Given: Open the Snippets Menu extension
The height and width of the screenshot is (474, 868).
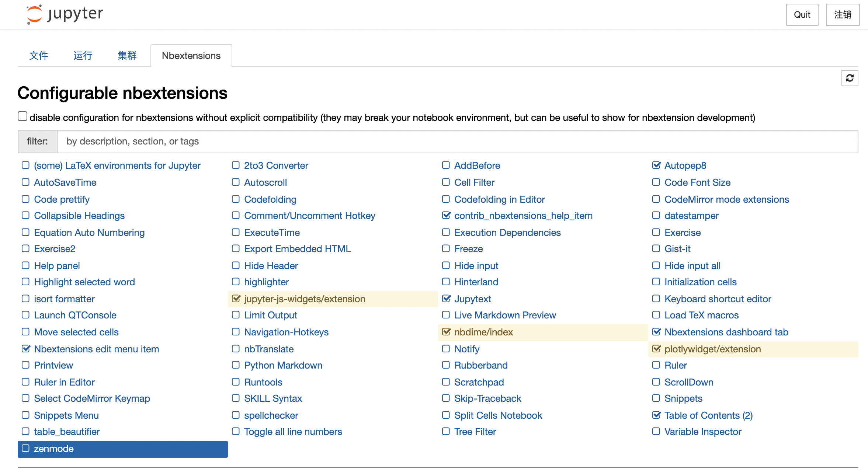Looking at the screenshot, I should [66, 415].
